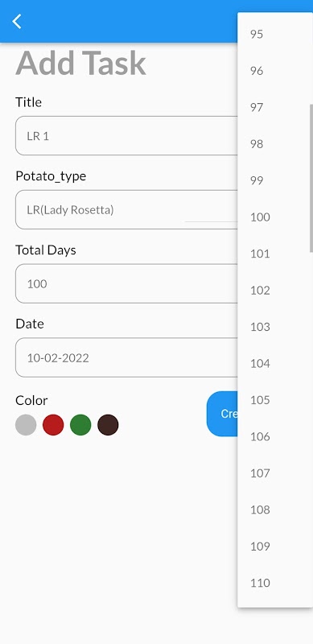This screenshot has width=313, height=644.
Task: Select the dark brown color swatch
Action: (108, 425)
